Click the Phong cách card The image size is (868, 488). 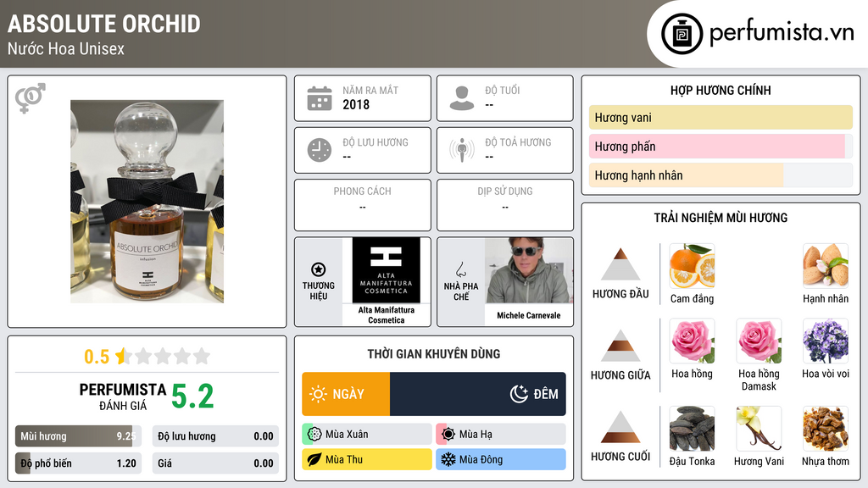(363, 205)
